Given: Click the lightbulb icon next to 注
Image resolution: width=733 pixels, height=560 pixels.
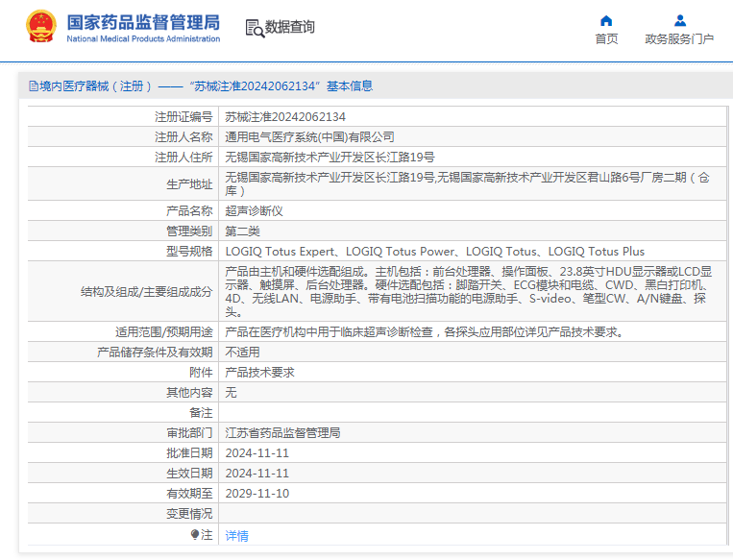Looking at the screenshot, I should 195,535.
